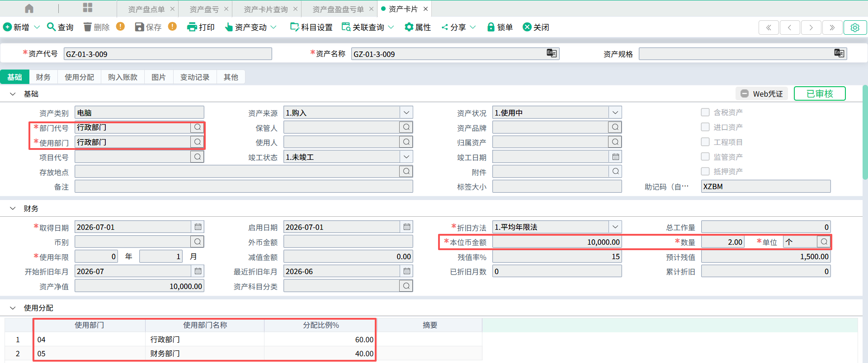Click the vertical scrollbar on the right

865,133
